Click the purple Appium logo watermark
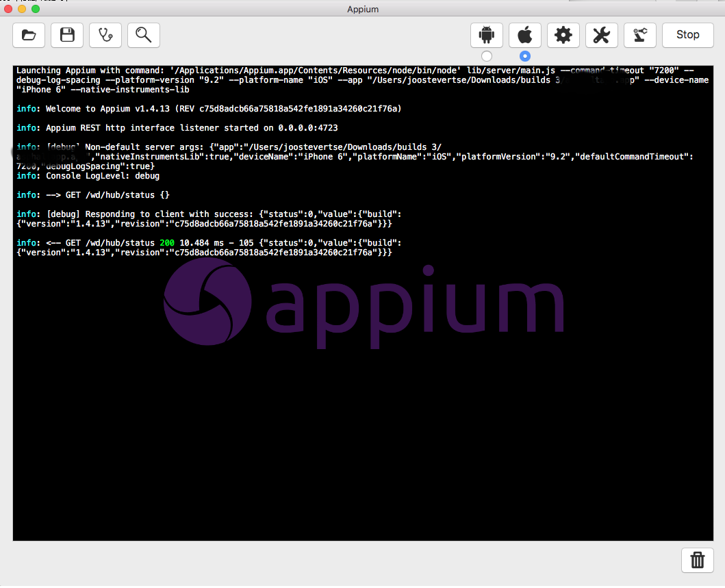The image size is (725, 588). [363, 301]
